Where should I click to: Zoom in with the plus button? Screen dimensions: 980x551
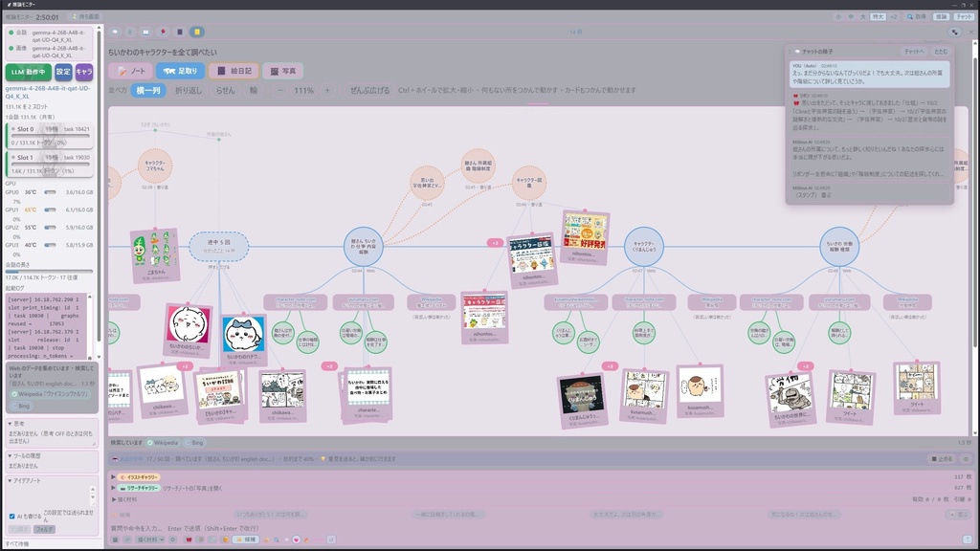tap(327, 91)
